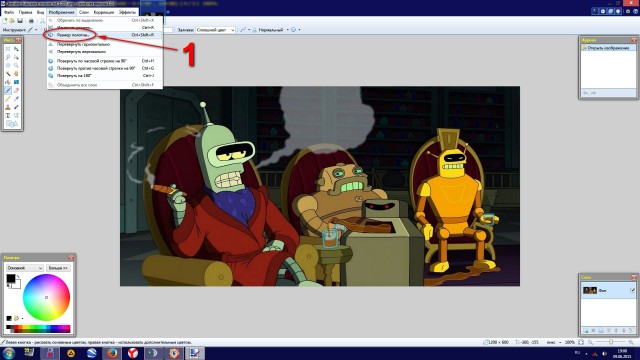
Task: Choose Повернуть на 180° menu entry
Action: [x=105, y=76]
